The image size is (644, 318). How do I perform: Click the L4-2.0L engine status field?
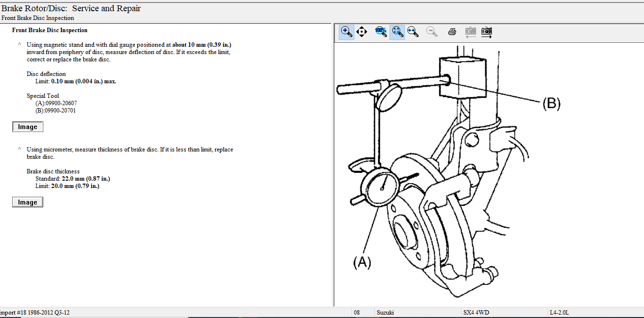pos(559,312)
